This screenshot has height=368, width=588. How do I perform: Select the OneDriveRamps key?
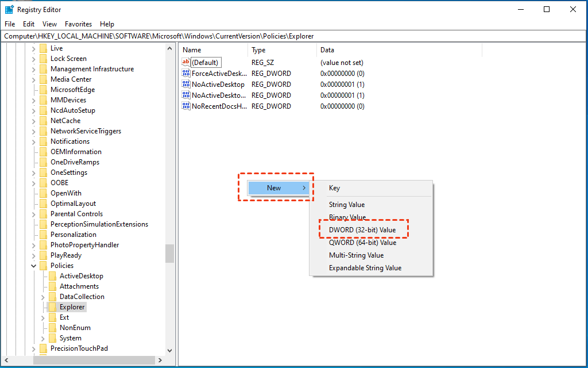coord(75,162)
